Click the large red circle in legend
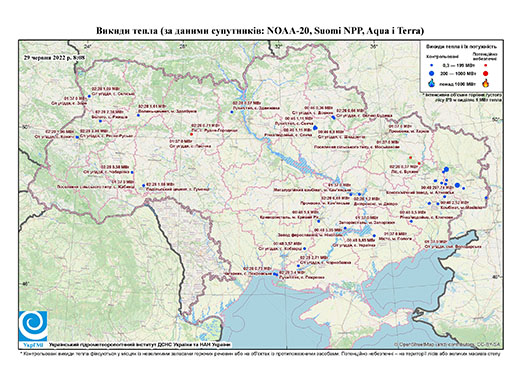This screenshot has width=520, height=368. (485, 73)
